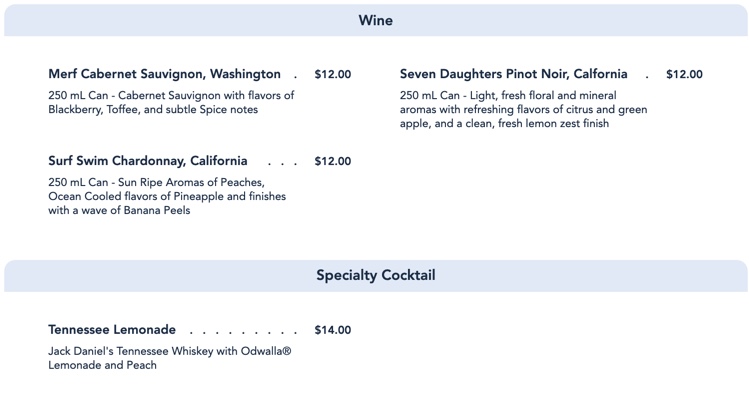Click the Surf Swim Chardonnay $12.00 price

pyautogui.click(x=332, y=162)
